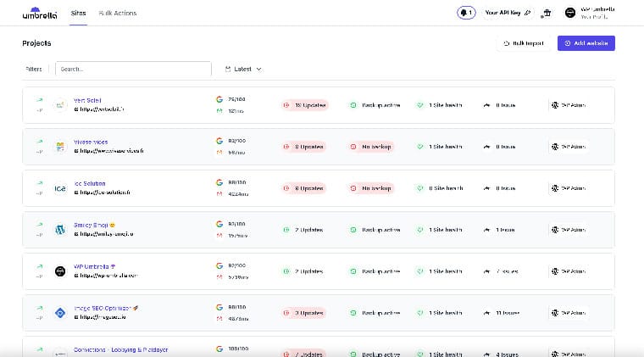Open the notifications bell
This screenshot has width=644, height=357.
[x=466, y=13]
